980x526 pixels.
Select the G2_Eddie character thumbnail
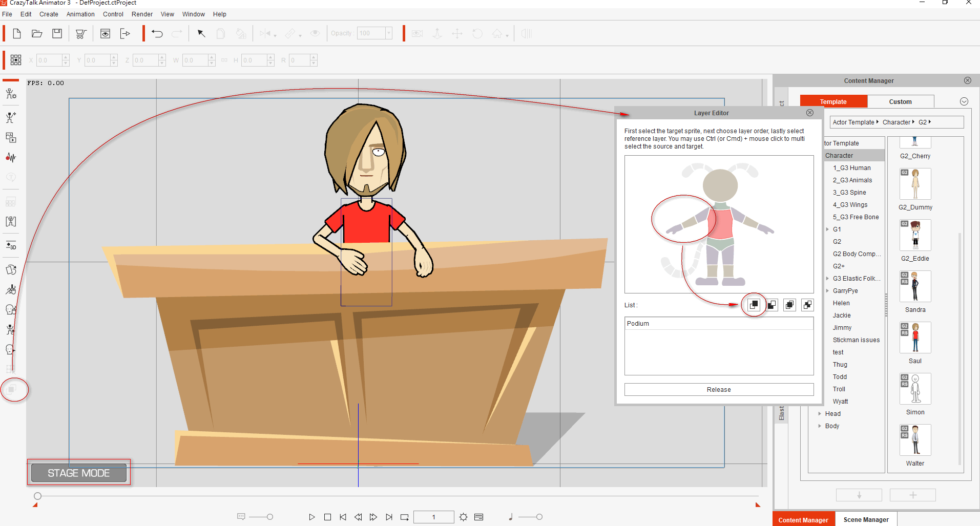point(915,235)
